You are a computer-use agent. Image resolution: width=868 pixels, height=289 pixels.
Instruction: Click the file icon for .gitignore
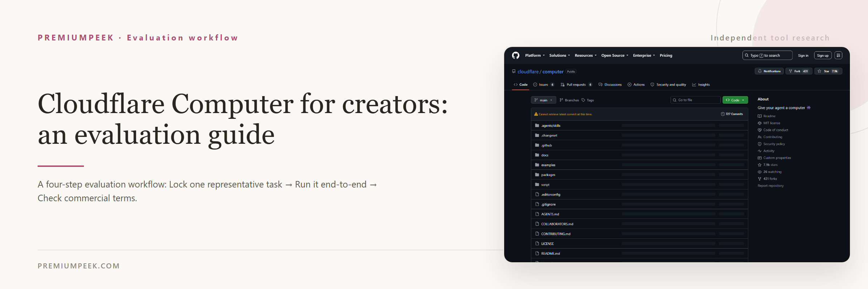(537, 204)
